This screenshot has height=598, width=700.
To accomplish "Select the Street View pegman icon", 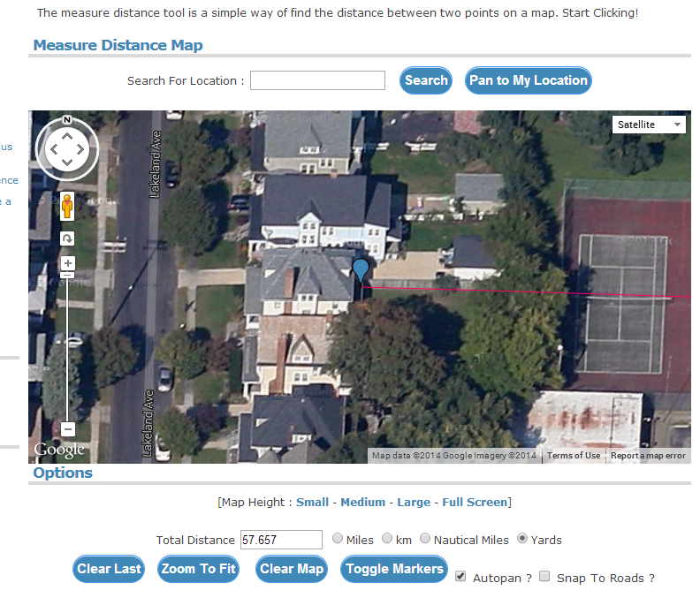I will (x=67, y=208).
